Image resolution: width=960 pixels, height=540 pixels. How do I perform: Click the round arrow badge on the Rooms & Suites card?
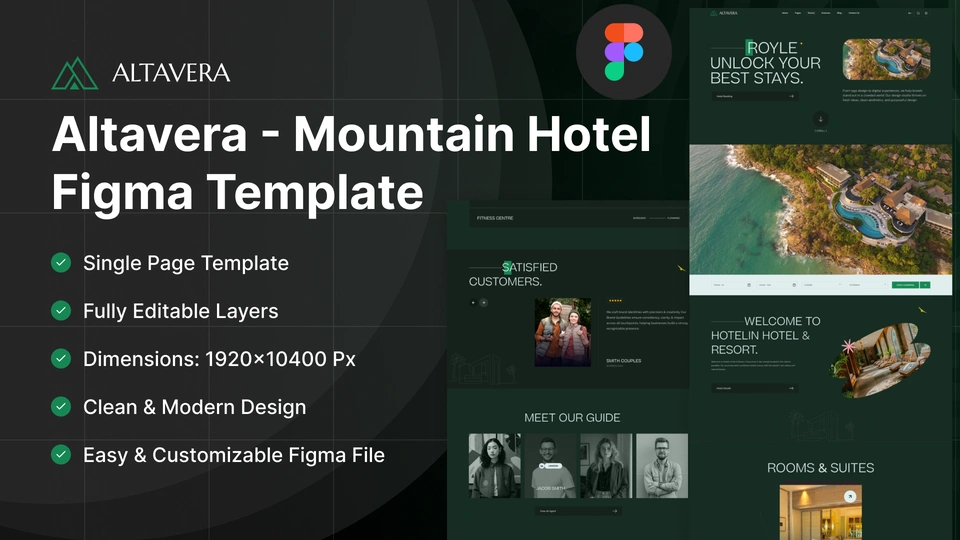850,497
